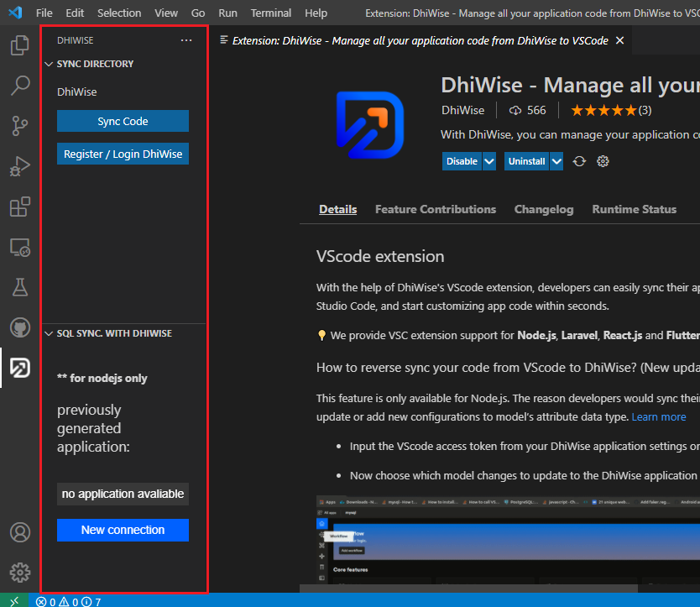Open the Accounts menu icon
This screenshot has height=607, width=700.
coord(19,532)
